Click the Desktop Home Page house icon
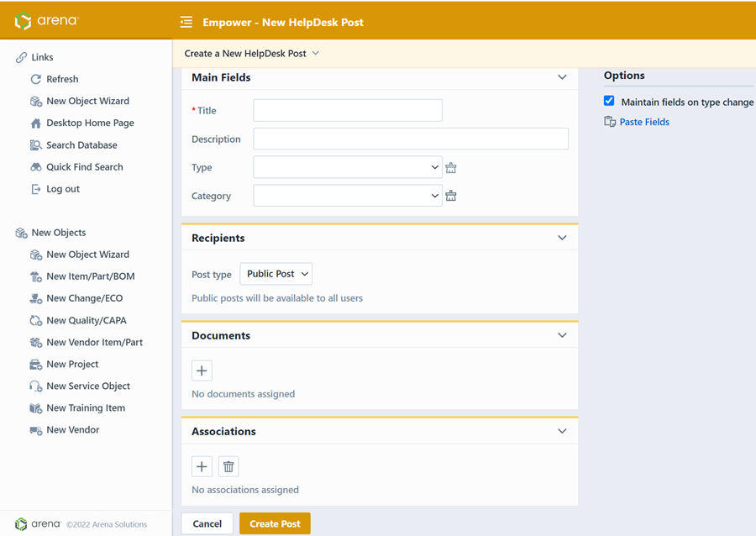Screen dimensions: 756x536 pyautogui.click(x=35, y=123)
